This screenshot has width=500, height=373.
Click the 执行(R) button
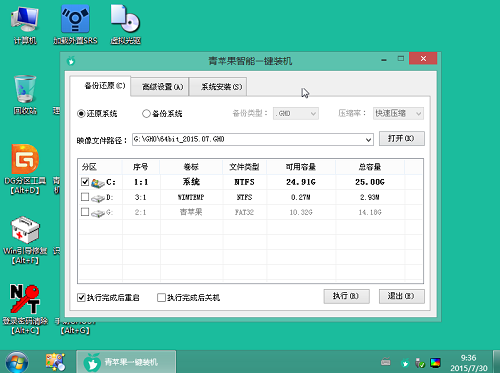pyautogui.click(x=346, y=296)
